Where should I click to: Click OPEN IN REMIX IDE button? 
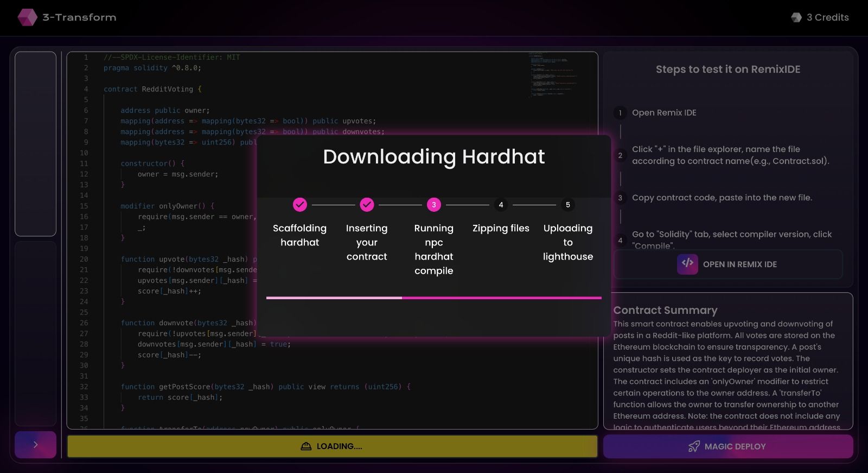pos(728,264)
